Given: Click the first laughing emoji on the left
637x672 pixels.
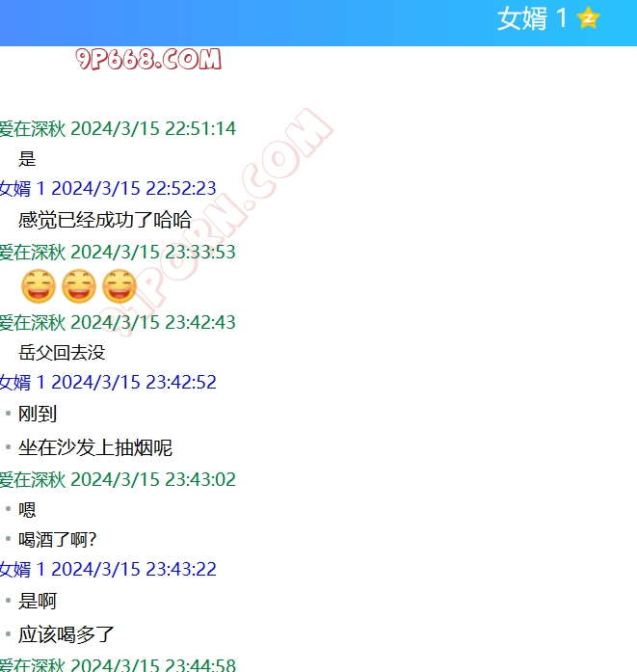Looking at the screenshot, I should tap(38, 286).
